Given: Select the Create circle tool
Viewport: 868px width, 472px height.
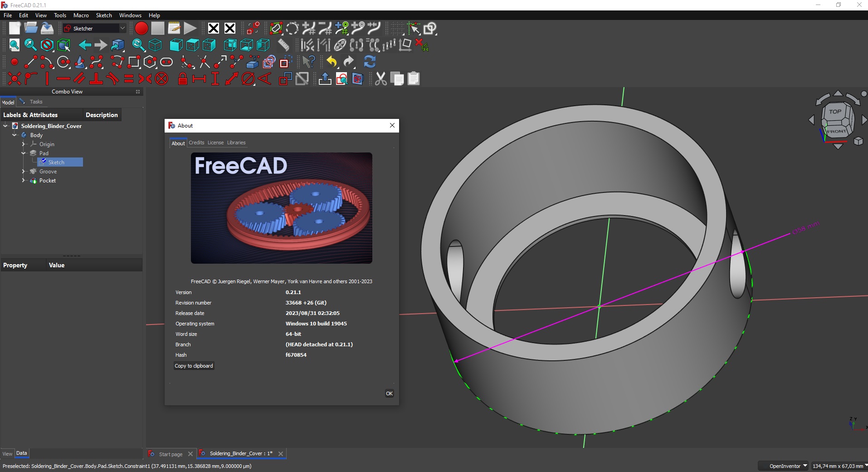Looking at the screenshot, I should pos(63,62).
